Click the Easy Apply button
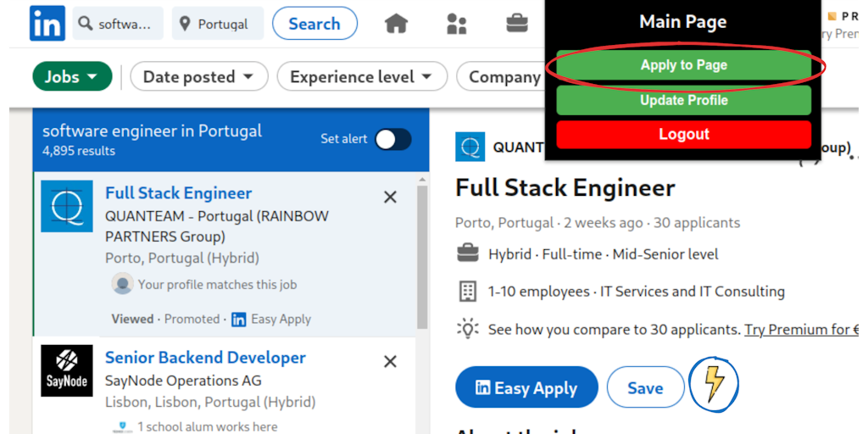This screenshot has width=868, height=434. [526, 387]
